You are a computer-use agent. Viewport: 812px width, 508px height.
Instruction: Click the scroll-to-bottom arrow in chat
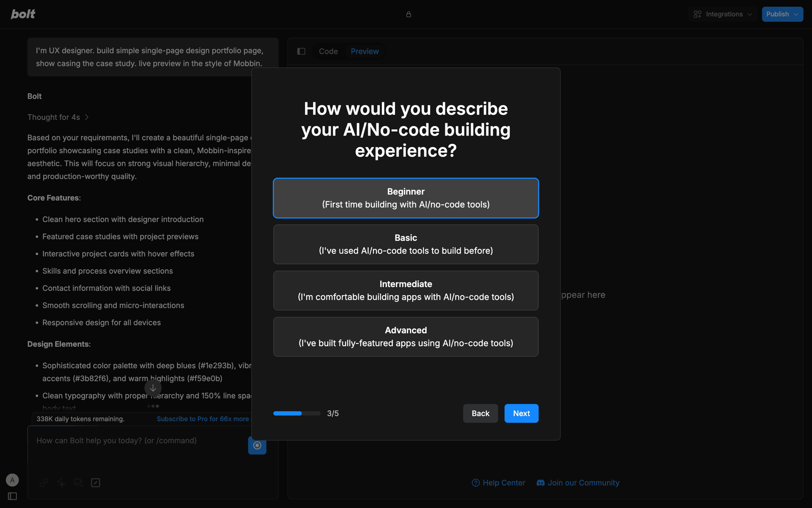click(153, 388)
